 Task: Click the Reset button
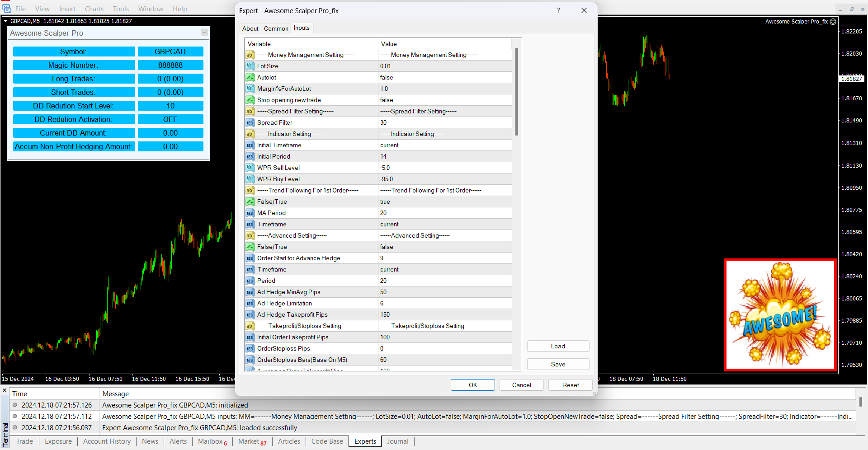(570, 385)
